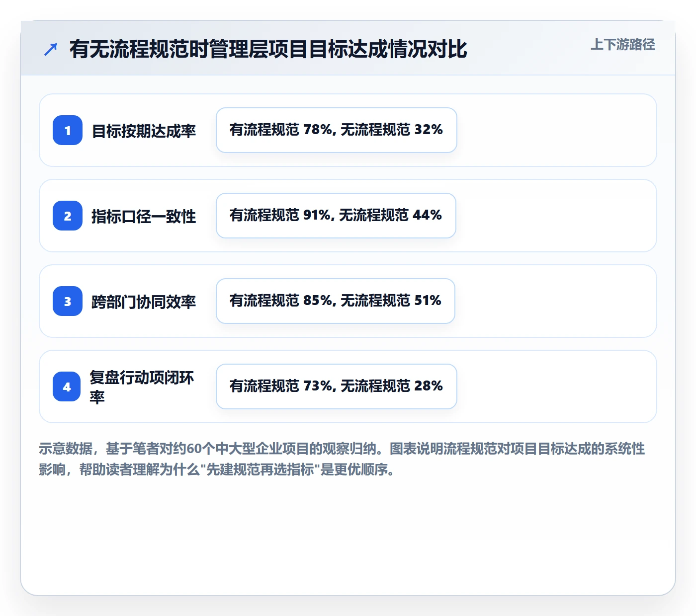Select the 跨部门协同效率 label
Viewport: 696px width, 616px height.
144,302
